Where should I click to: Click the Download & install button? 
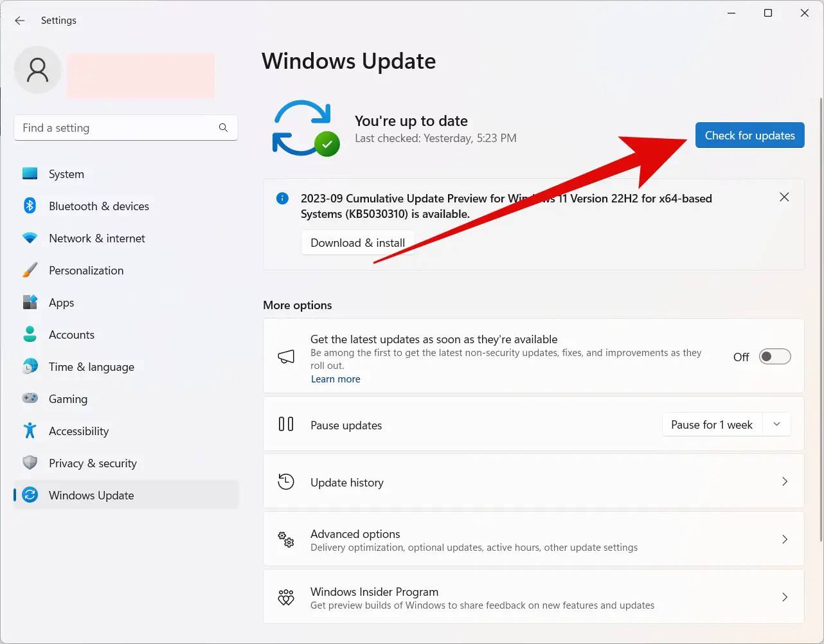[x=357, y=243]
